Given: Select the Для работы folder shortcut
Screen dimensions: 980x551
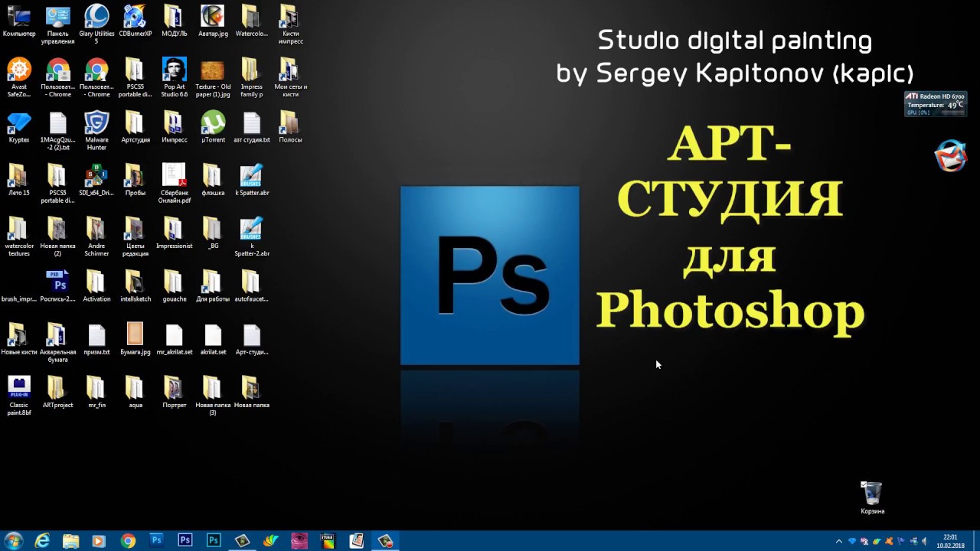Looking at the screenshot, I should [213, 286].
